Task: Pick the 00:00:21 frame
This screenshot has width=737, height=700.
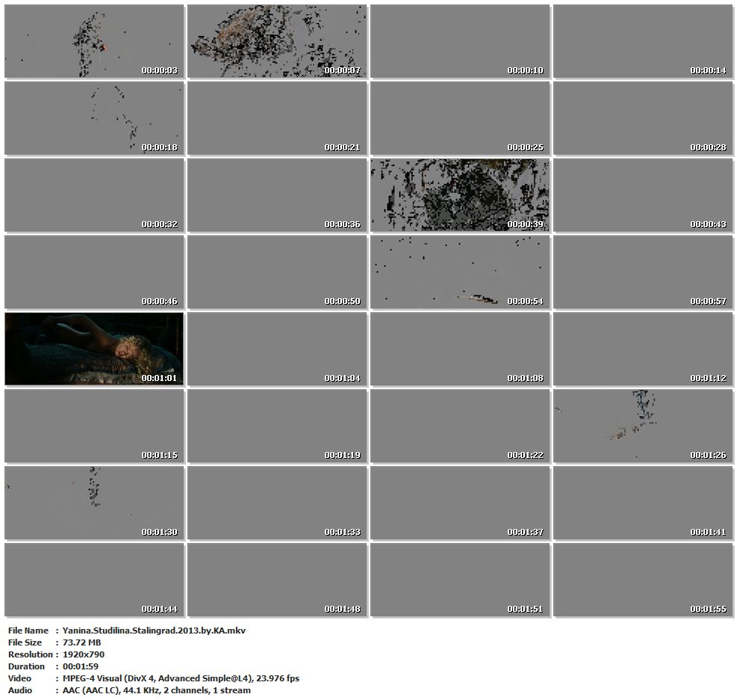Action: [x=277, y=118]
